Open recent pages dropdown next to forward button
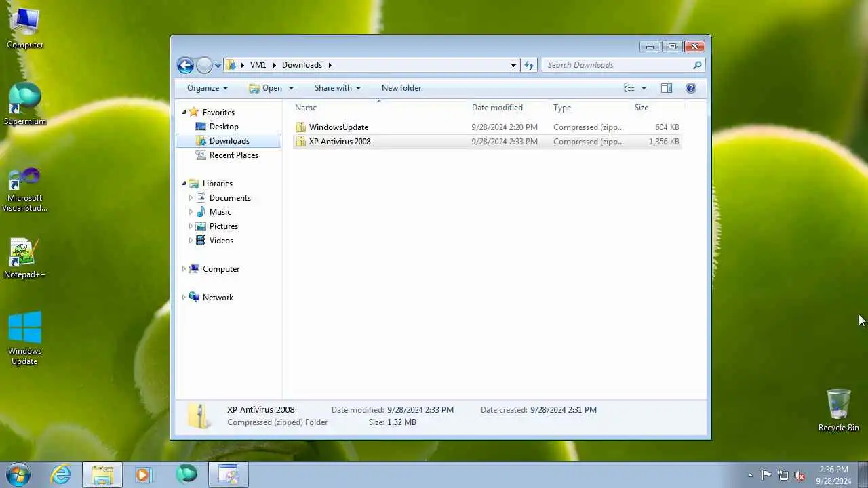The height and width of the screenshot is (488, 868). point(218,66)
